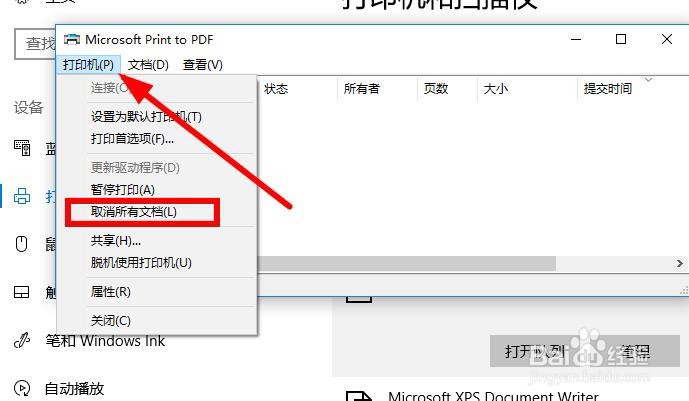Viewport: 689px width, 401px height.
Task: Click the 管理 button in Settings
Action: 634,351
